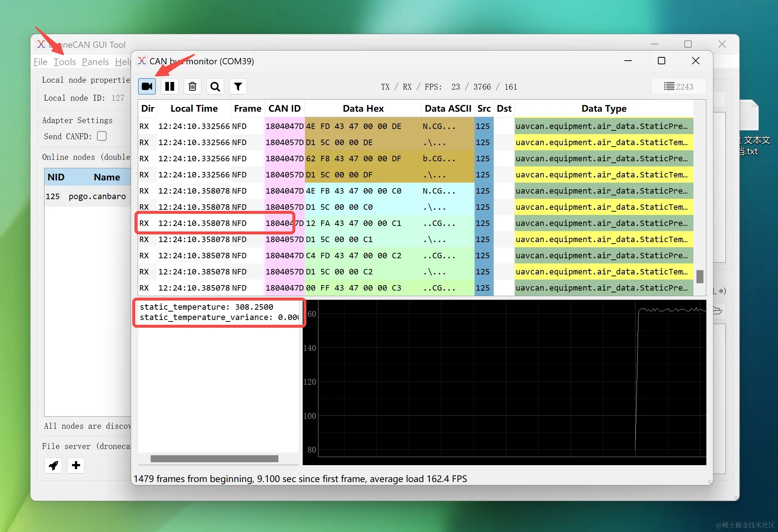The width and height of the screenshot is (778, 532).
Task: Open the search magnifier tool
Action: [x=215, y=87]
